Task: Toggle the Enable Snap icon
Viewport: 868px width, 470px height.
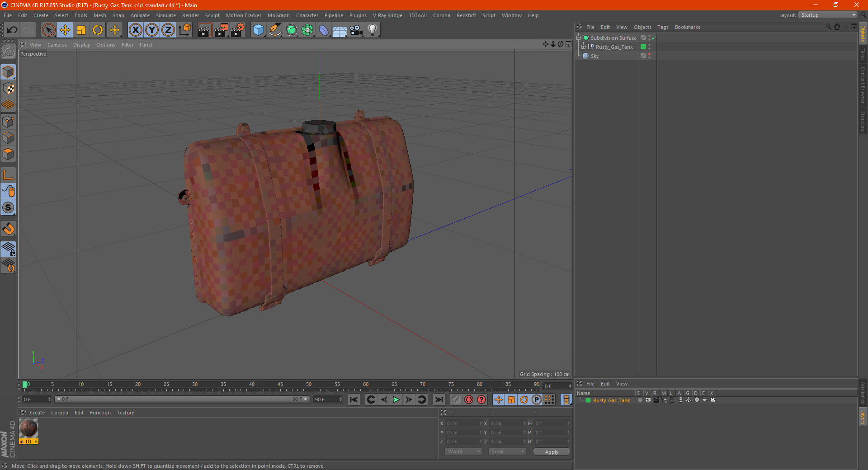Action: [8, 229]
